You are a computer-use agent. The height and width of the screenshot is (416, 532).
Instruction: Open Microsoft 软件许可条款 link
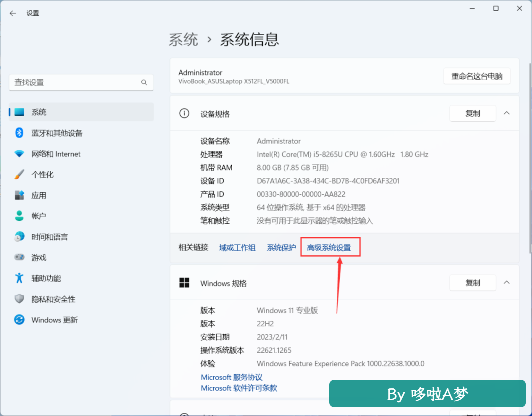[x=239, y=388]
